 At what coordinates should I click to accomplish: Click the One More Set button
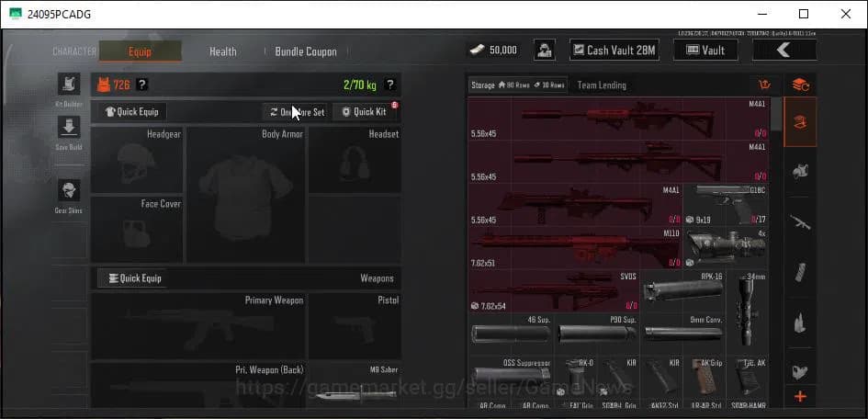[x=298, y=112]
